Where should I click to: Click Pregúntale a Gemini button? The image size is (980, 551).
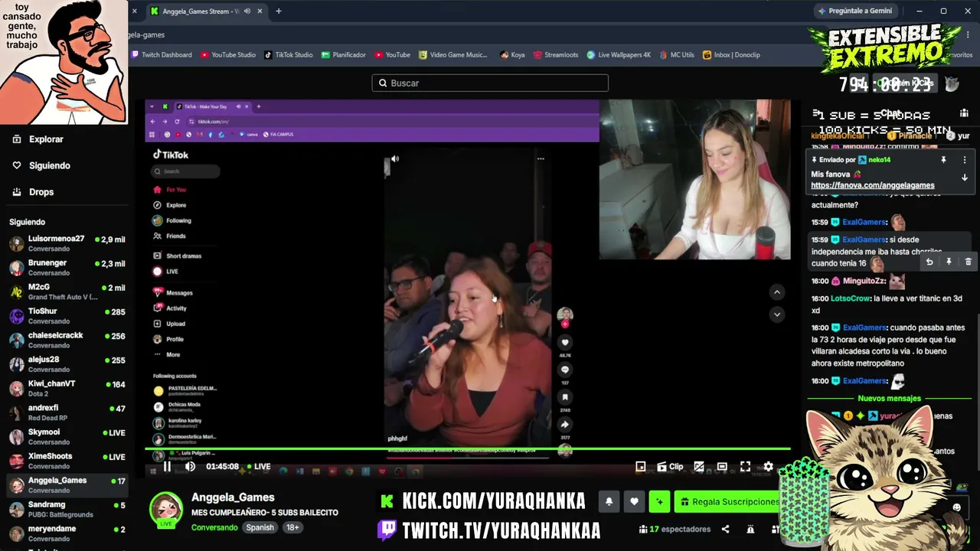pyautogui.click(x=855, y=11)
